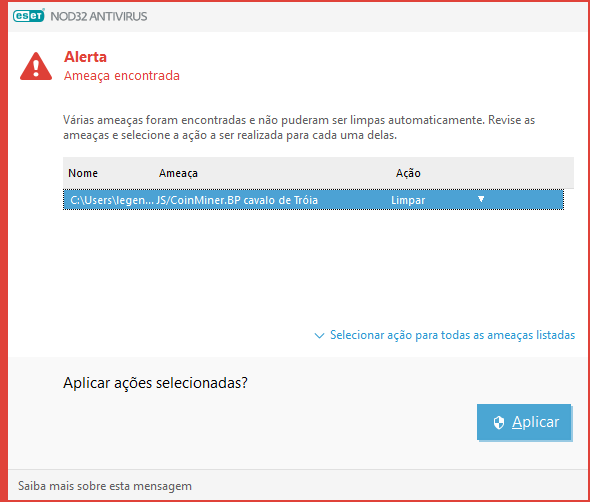Click the Aplicar button
Screen dimensions: 590x502
(524, 422)
